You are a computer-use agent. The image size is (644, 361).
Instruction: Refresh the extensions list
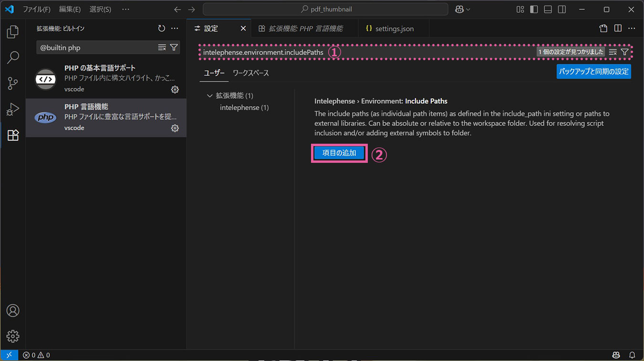(x=162, y=29)
